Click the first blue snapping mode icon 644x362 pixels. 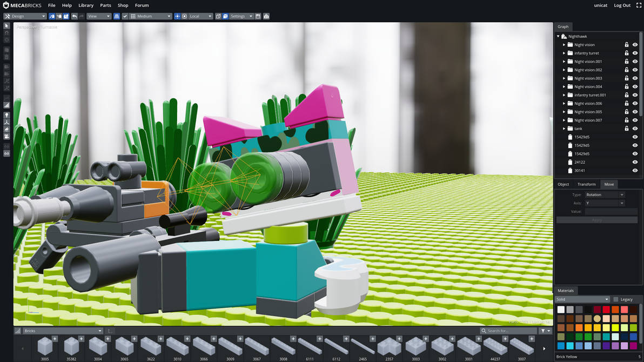pyautogui.click(x=52, y=16)
